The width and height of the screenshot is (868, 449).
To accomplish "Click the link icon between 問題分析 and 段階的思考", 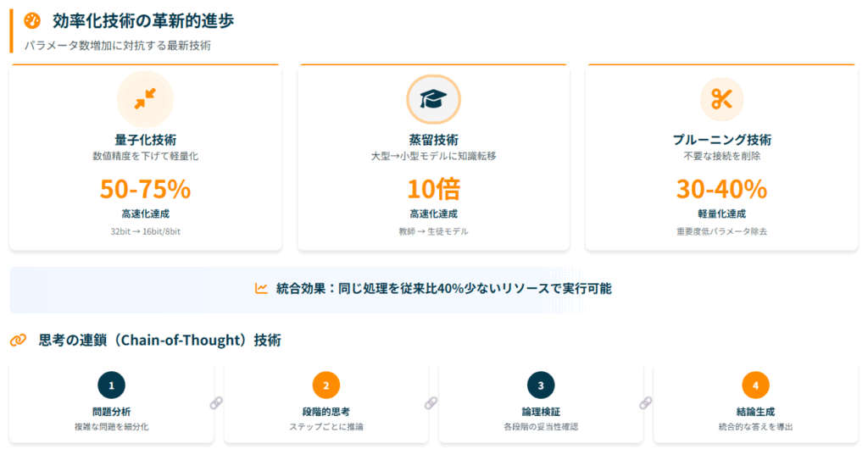I will coord(216,403).
